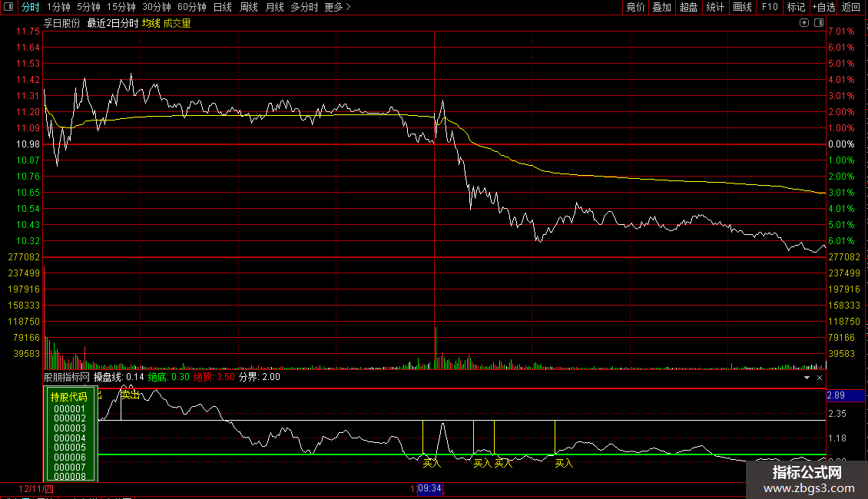Select code 000001 in holdings list
The image size is (868, 499).
[70, 409]
